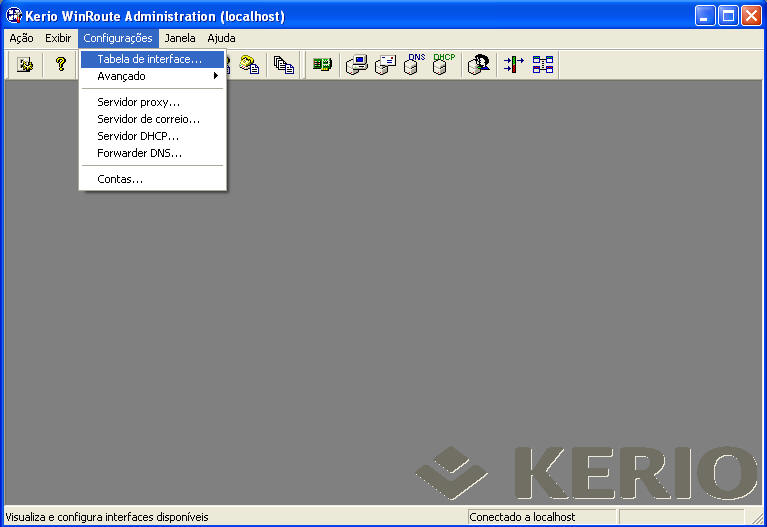Viewport: 767px width, 527px height.
Task: Click 'Contas...' in the dropdown menu
Action: coord(120,179)
